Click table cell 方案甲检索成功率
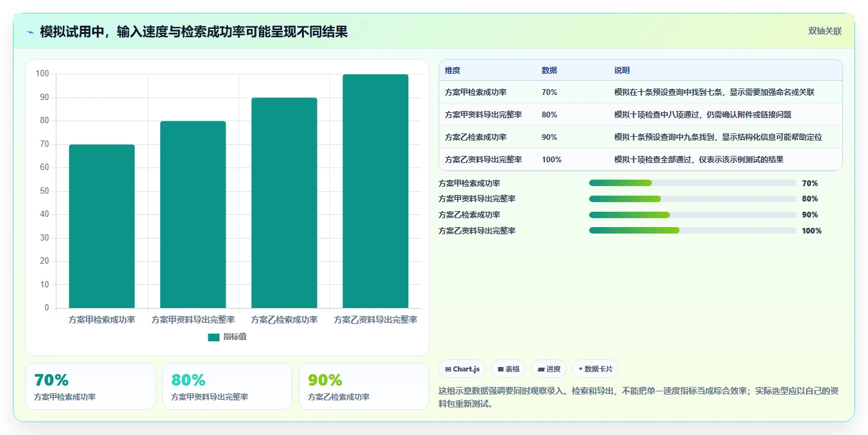Screen dimensions: 868x435 point(476,92)
